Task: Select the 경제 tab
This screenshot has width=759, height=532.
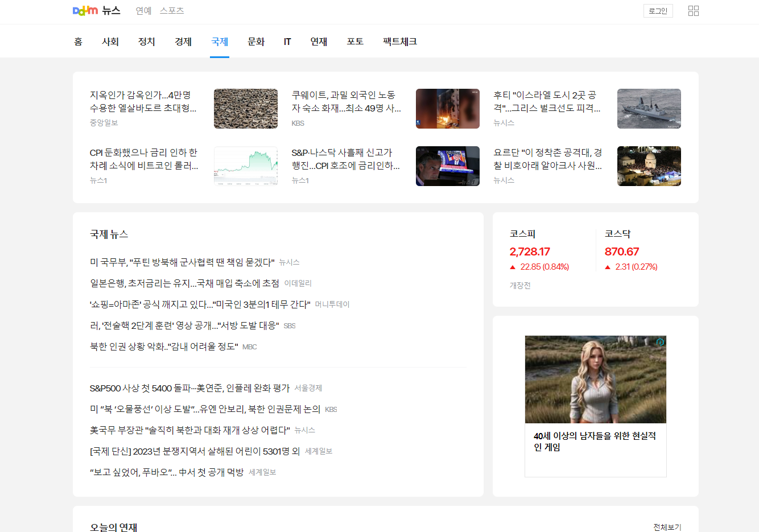Action: (183, 42)
